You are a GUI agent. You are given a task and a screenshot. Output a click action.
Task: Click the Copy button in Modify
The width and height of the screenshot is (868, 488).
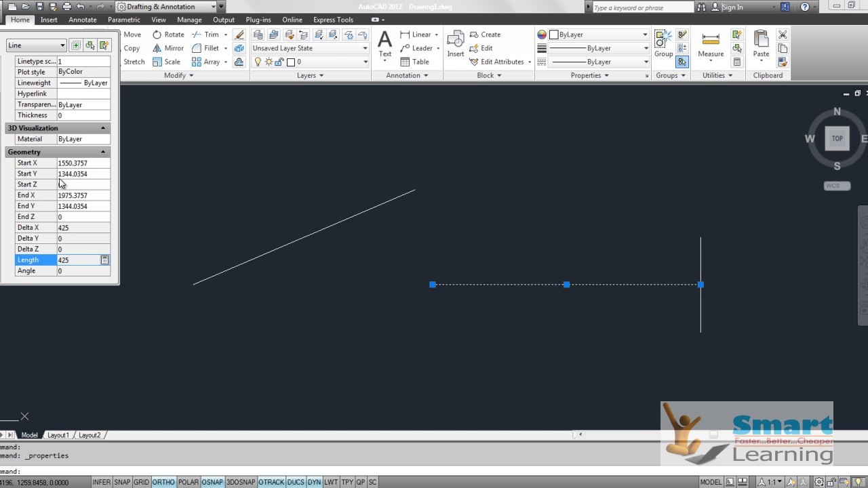[x=132, y=48]
